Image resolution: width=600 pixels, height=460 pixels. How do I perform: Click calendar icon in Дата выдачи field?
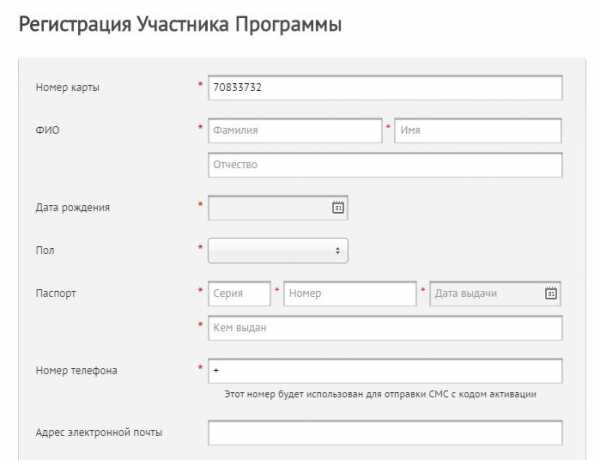click(551, 293)
